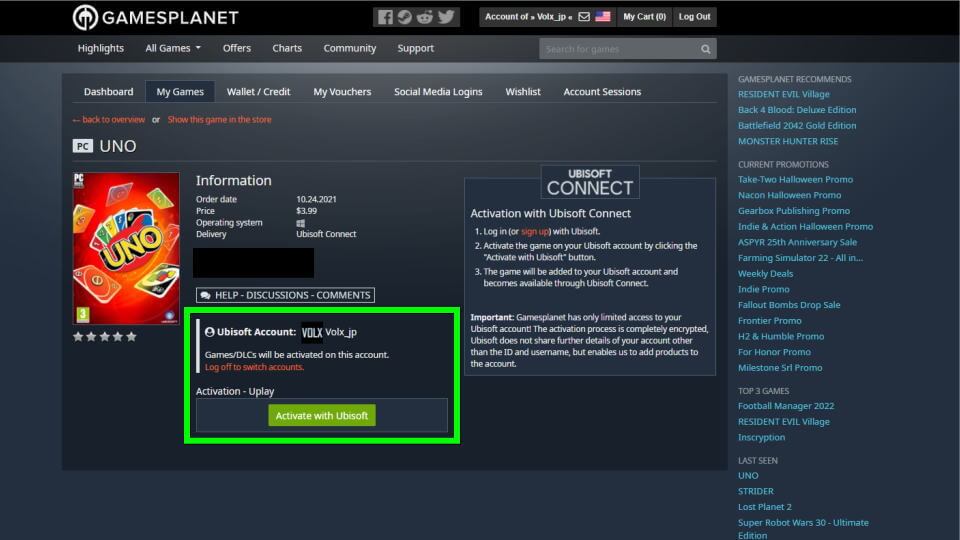
Task: Open the Offers menu item
Action: [x=237, y=48]
